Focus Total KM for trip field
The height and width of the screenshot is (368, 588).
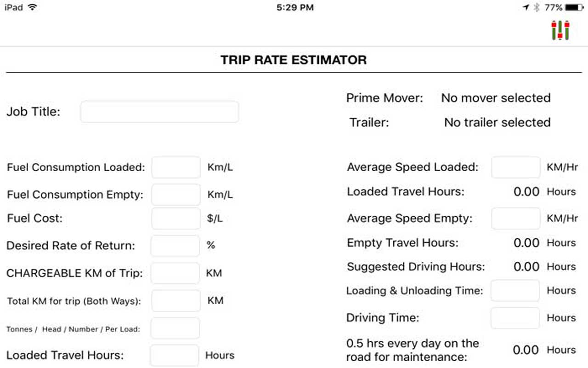coord(176,301)
